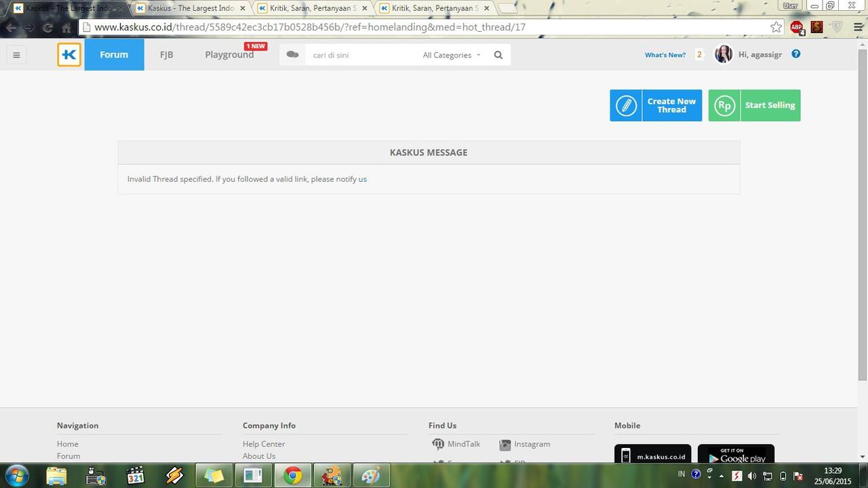Open a new browser tab

(x=507, y=8)
